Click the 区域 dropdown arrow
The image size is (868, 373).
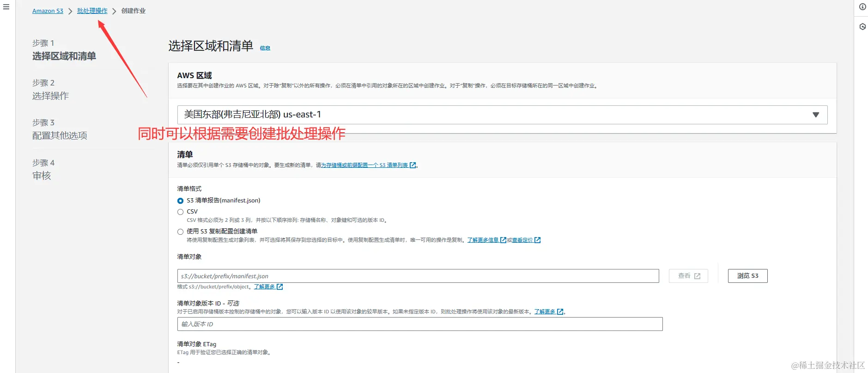tap(815, 115)
